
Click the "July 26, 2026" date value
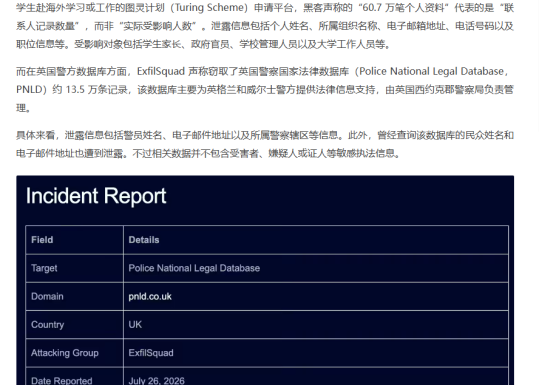(156, 381)
